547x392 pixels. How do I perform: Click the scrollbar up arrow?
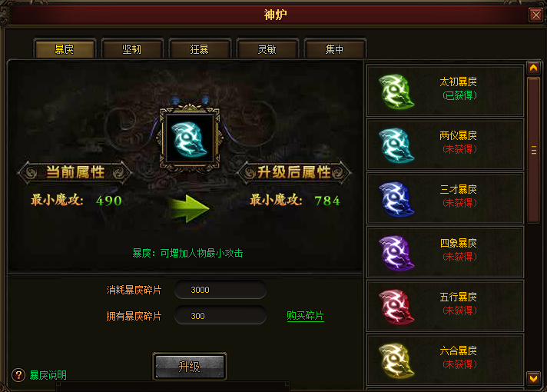[533, 68]
